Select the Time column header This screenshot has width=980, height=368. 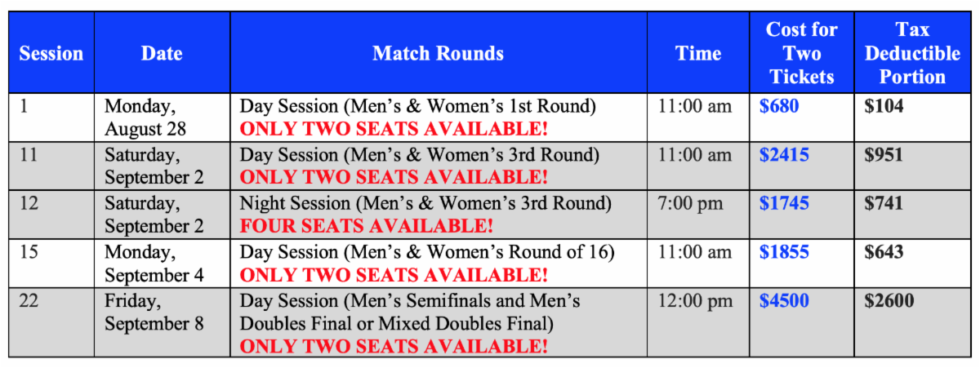click(698, 54)
